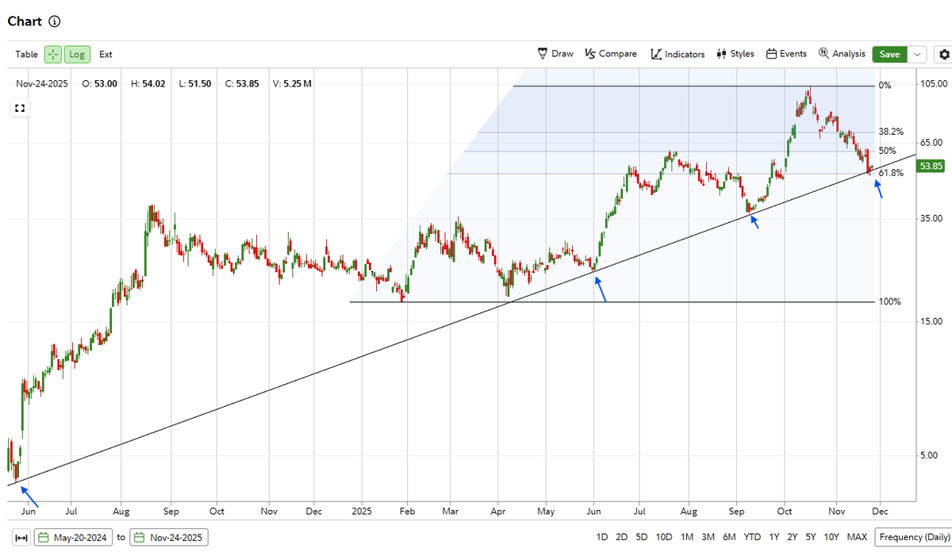This screenshot has width=952, height=560.
Task: Expand the chart using the fullscreen icon
Action: 19,108
